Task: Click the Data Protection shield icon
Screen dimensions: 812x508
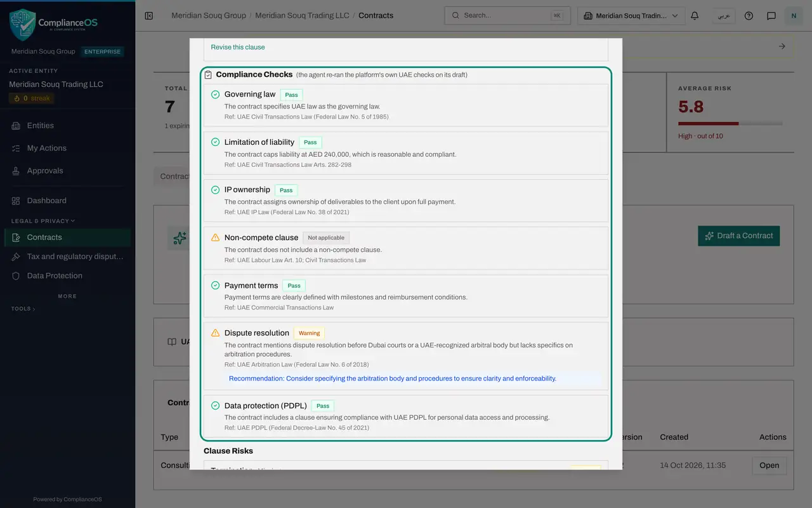Action: 16,276
